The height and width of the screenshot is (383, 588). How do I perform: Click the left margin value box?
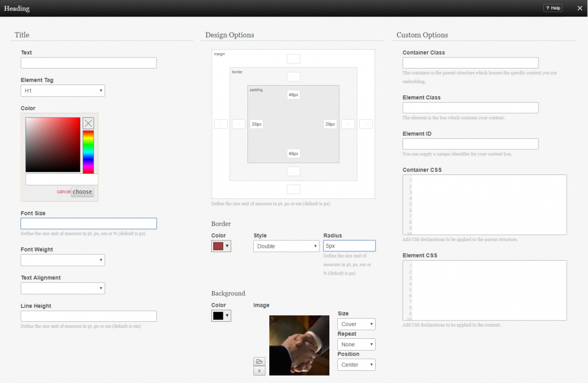coord(220,124)
